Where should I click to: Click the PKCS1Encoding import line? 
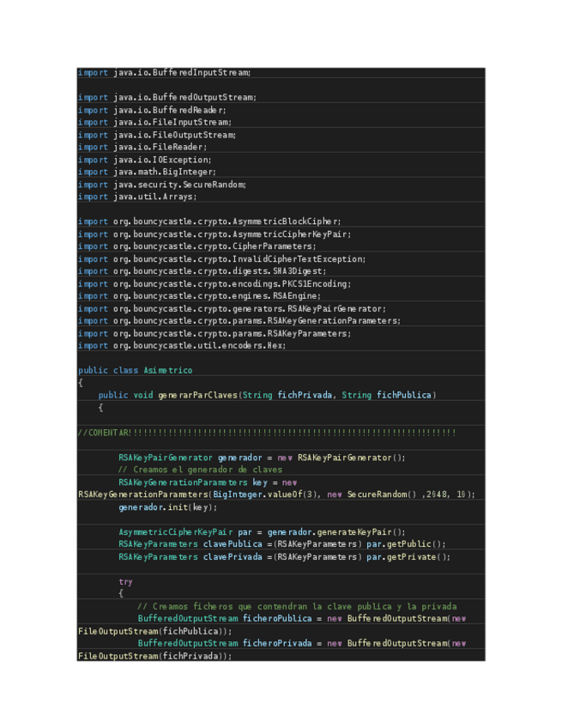coord(215,283)
